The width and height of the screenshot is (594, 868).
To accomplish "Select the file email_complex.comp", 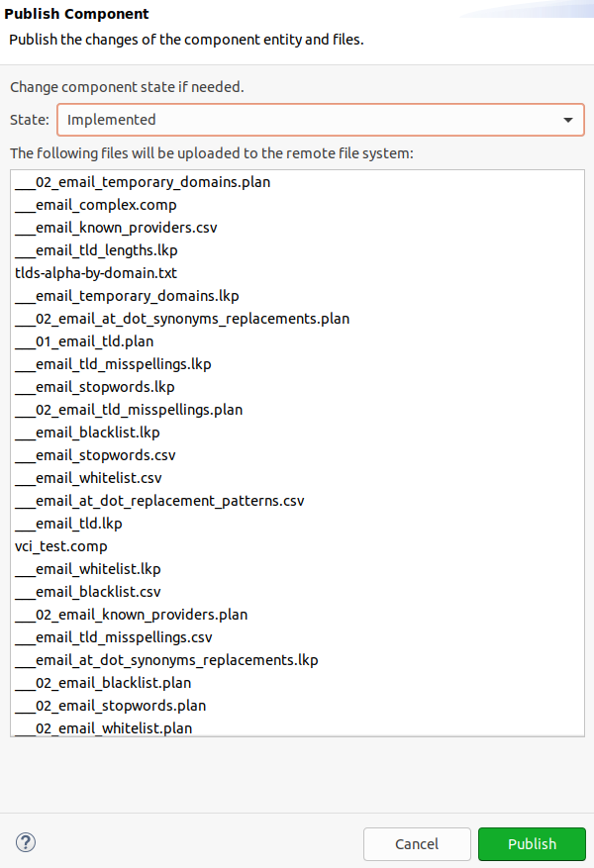I will coord(95,205).
